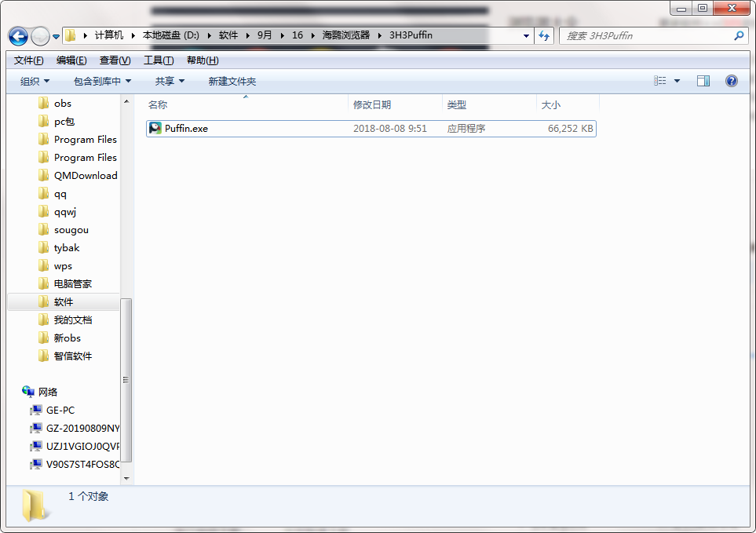Click the Puffin.exe application icon
The width and height of the screenshot is (756, 533).
pyautogui.click(x=155, y=128)
